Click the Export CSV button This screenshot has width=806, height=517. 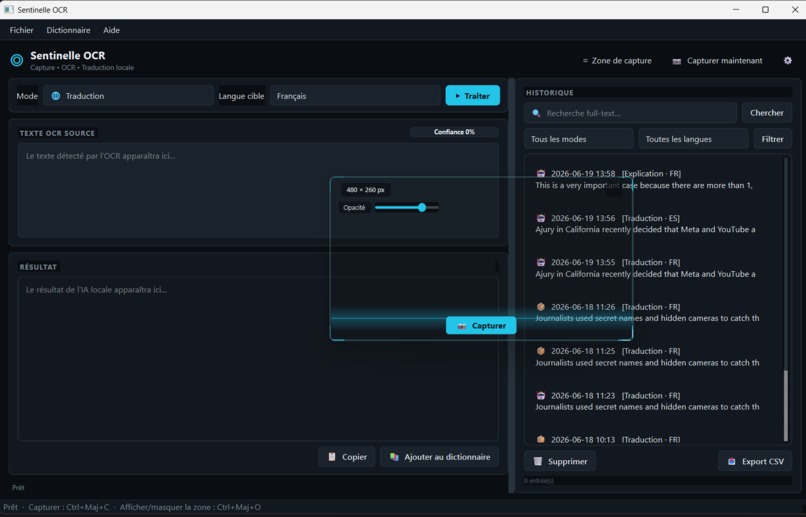755,461
